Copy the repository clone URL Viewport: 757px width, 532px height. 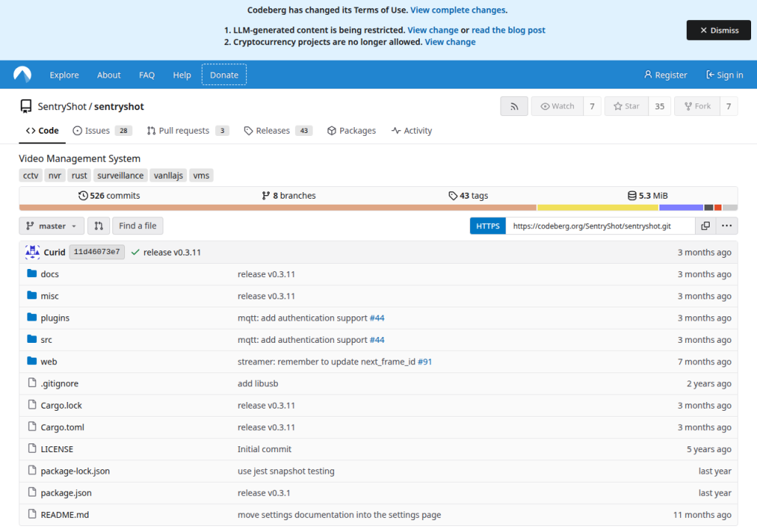tap(705, 226)
